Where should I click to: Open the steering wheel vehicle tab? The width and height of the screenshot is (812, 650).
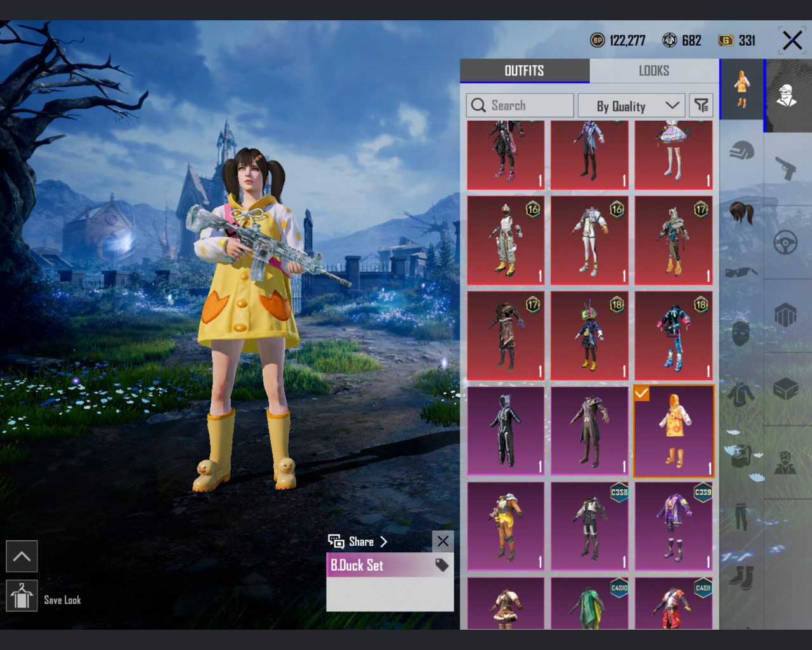point(785,242)
